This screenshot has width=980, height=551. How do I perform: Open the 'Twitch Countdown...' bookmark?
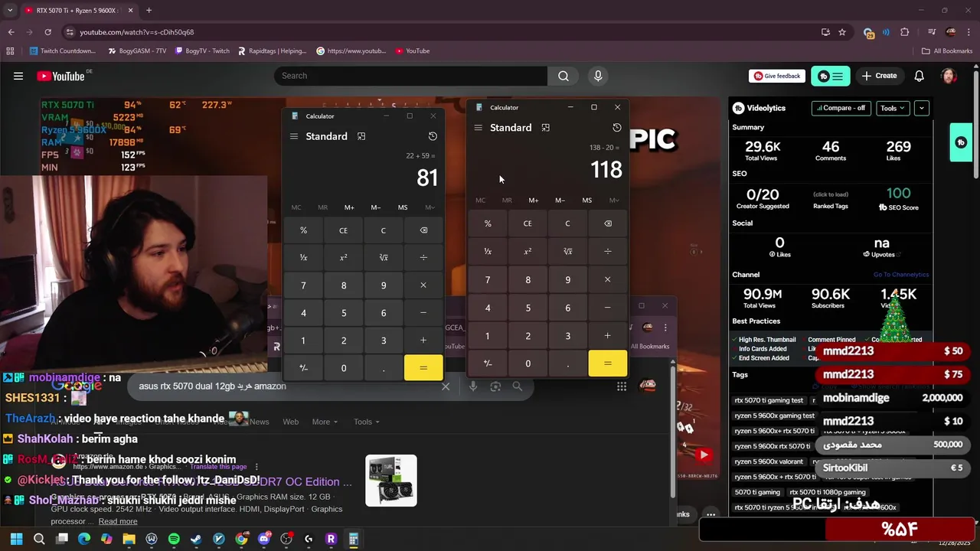click(x=63, y=51)
